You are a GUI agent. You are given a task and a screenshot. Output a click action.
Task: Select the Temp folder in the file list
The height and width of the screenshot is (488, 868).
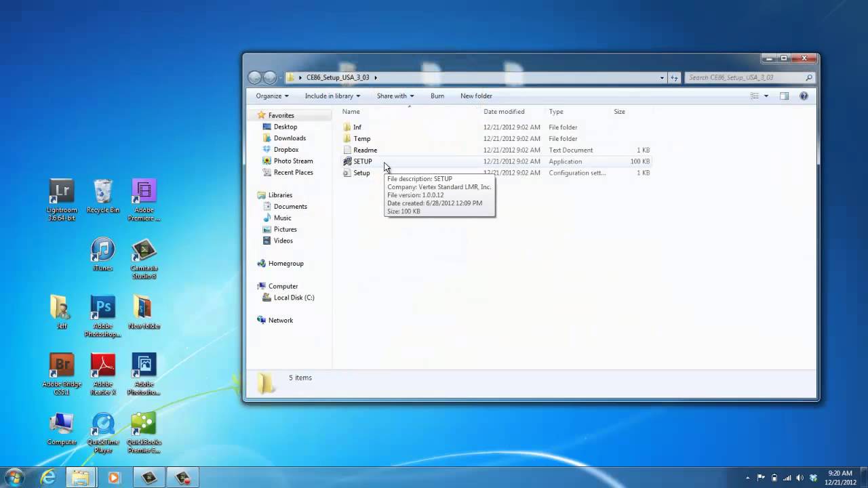pos(496,139)
